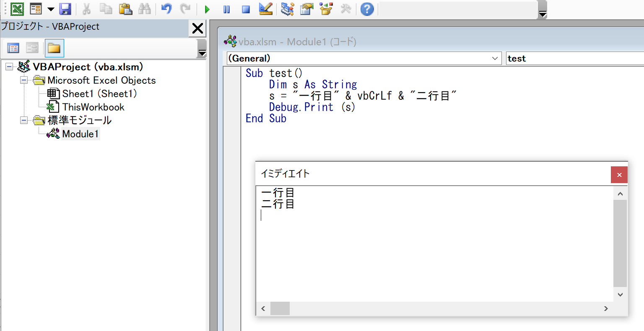Screen dimensions: 644x331
Task: Select VBAProject (vba.xlsm) in tree
Action: [88, 67]
